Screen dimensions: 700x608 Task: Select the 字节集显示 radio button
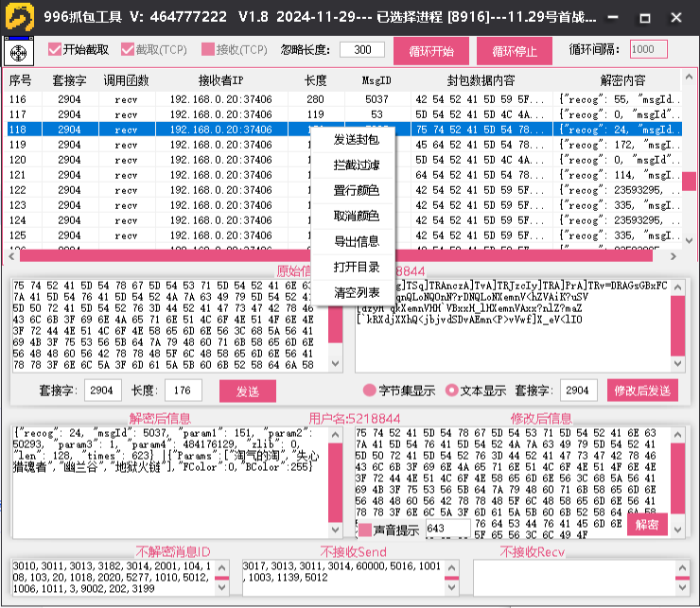tap(370, 390)
